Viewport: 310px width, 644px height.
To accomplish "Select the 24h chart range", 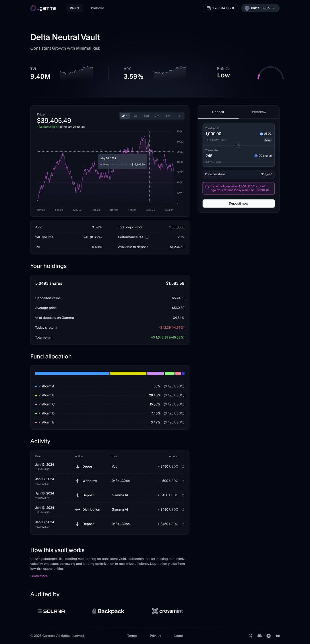I will pos(125,116).
